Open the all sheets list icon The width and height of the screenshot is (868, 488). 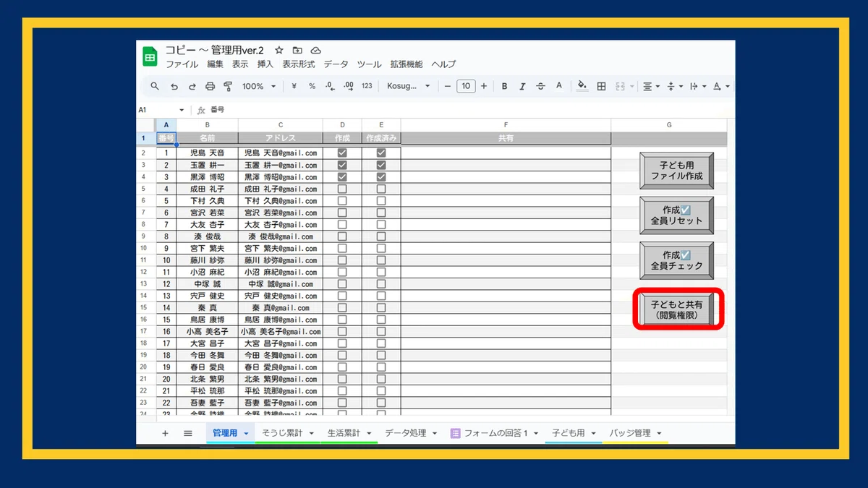[x=188, y=433]
